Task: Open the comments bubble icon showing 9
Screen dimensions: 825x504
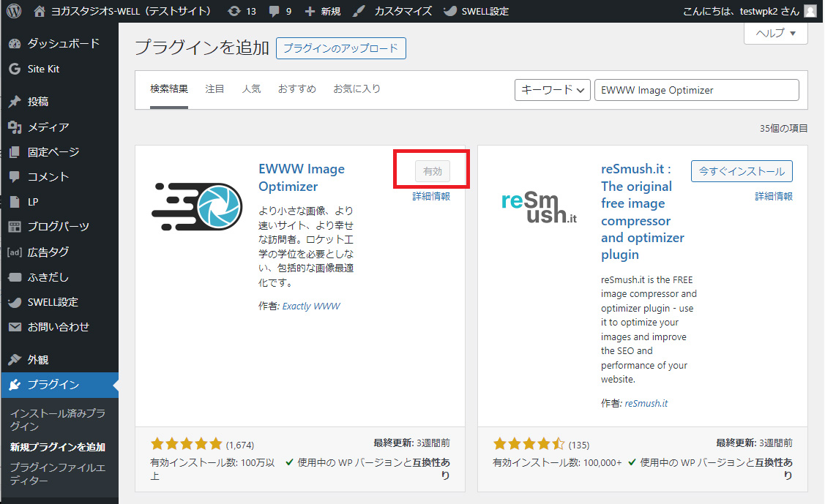Action: click(274, 11)
